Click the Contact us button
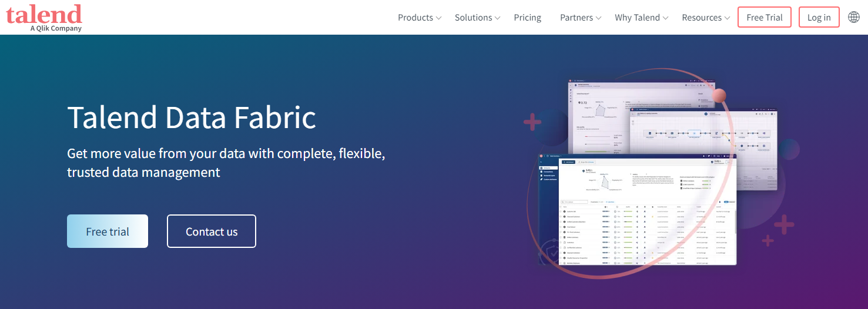 [212, 231]
